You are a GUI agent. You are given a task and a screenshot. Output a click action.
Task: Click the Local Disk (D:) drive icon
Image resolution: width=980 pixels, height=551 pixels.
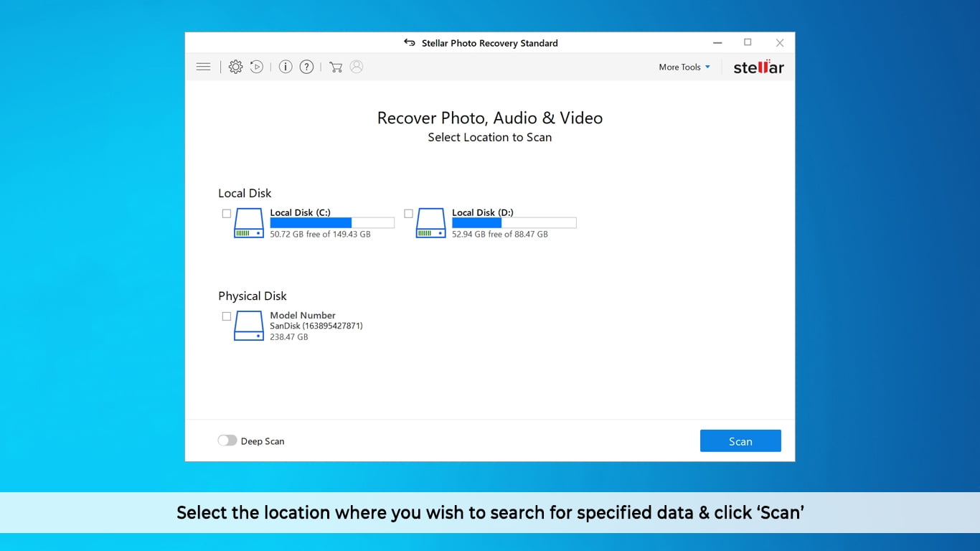pos(431,223)
